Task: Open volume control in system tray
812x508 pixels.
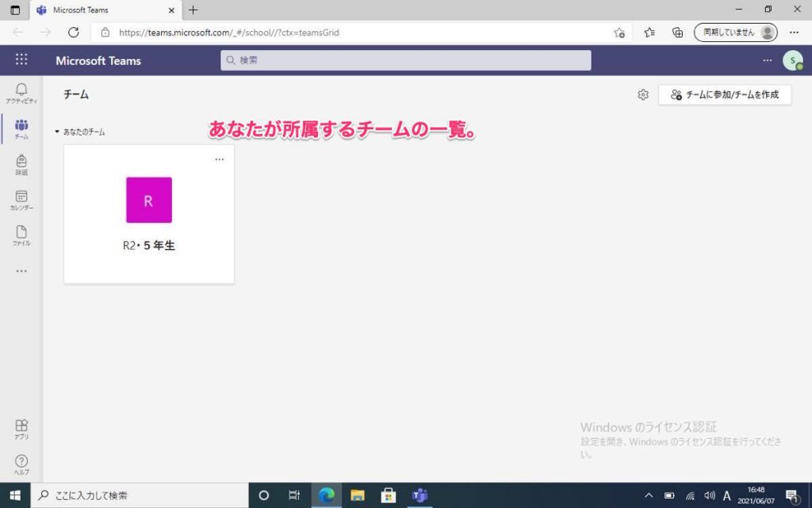Action: [x=710, y=495]
